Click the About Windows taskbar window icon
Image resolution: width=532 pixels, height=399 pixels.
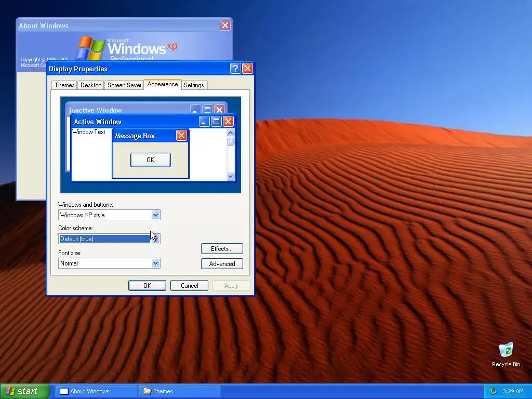point(64,391)
